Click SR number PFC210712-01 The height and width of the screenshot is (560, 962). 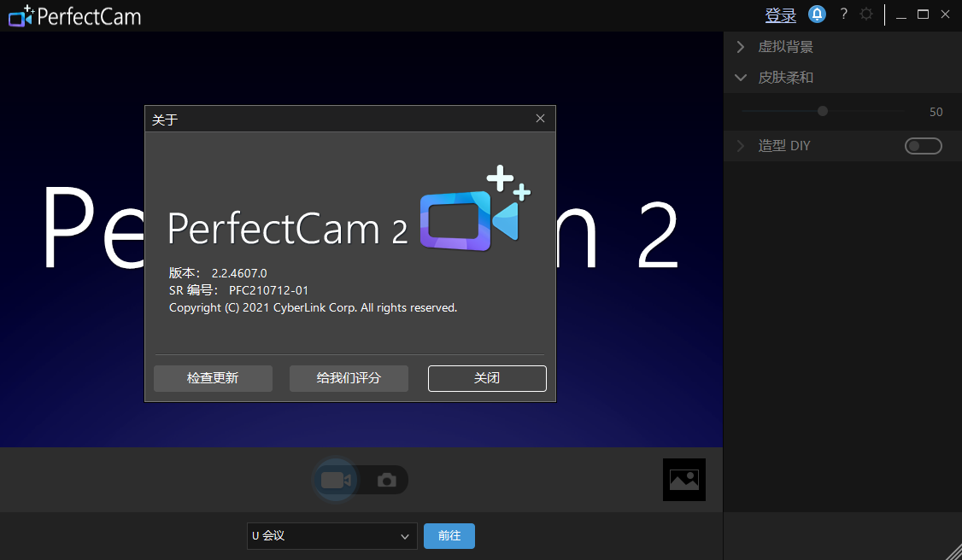[x=269, y=290]
